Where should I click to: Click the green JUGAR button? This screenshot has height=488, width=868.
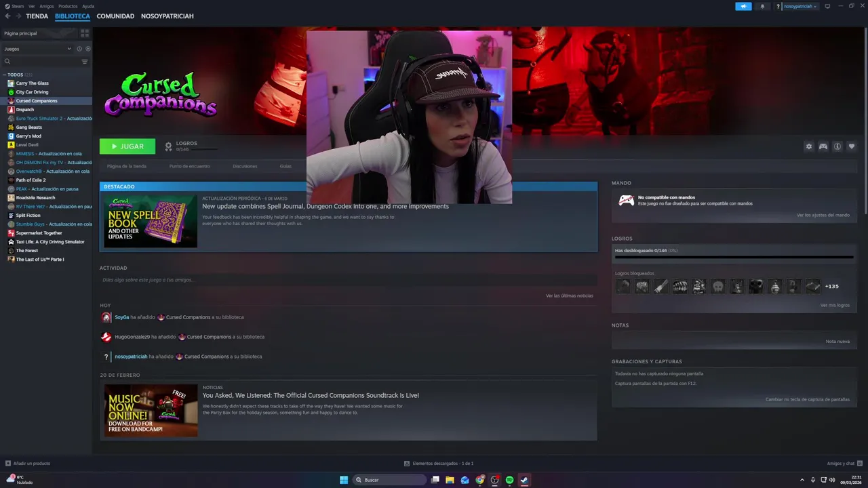[x=127, y=146]
